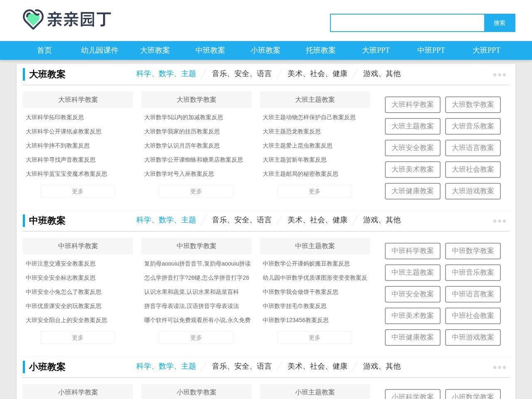This screenshot has height=399, width=532.
Task: Open the ellipsis menu beside 中班教案 section
Action: [499, 221]
